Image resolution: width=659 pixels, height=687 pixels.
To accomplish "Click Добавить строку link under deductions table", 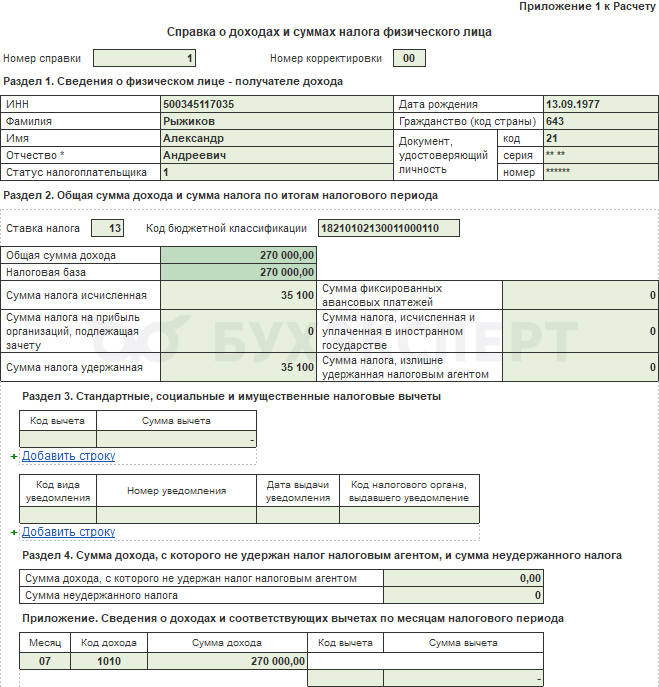I will tap(68, 456).
